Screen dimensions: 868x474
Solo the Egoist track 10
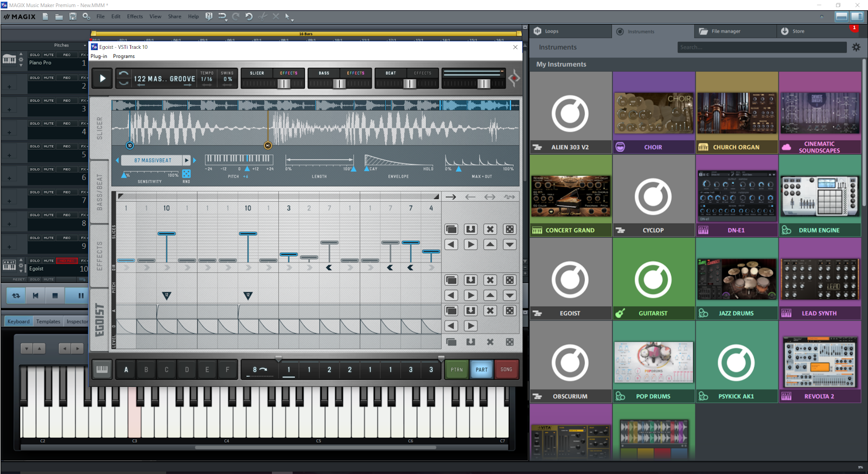(x=35, y=261)
